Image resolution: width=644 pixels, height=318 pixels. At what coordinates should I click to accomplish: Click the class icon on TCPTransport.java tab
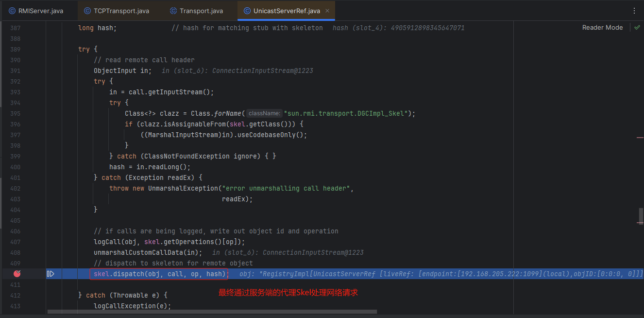coord(87,11)
